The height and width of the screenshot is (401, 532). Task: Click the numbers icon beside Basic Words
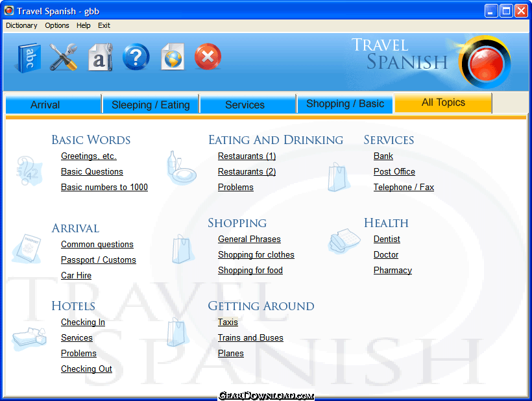pyautogui.click(x=29, y=171)
